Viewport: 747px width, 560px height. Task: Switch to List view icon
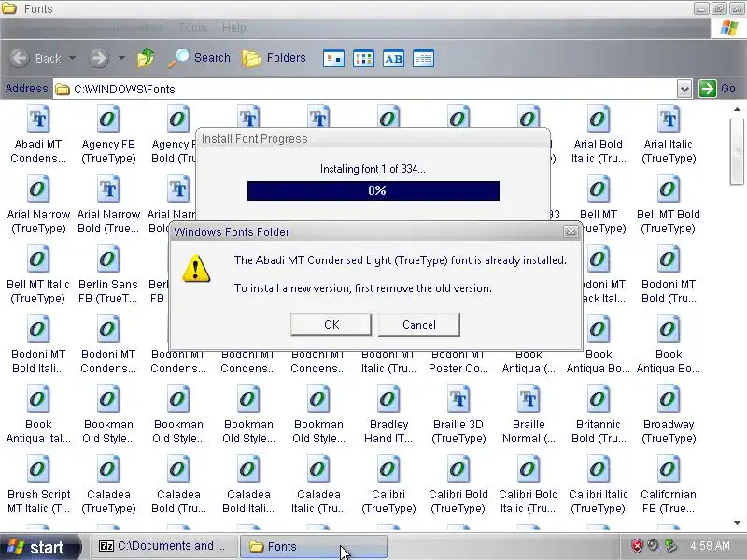[x=363, y=59]
